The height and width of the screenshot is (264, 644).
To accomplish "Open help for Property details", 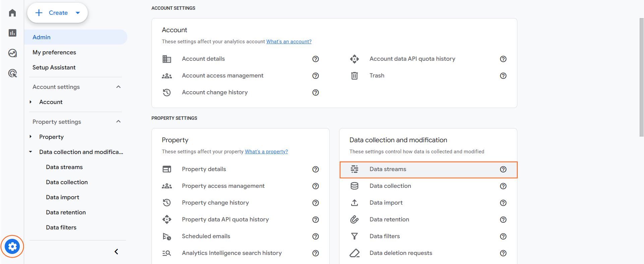I will pyautogui.click(x=316, y=169).
